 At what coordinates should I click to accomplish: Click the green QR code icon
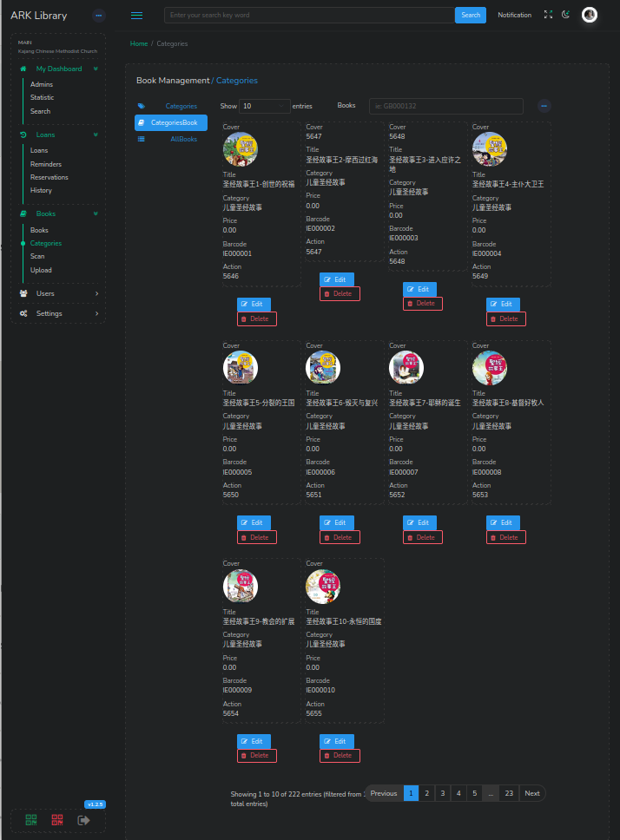coord(31,819)
